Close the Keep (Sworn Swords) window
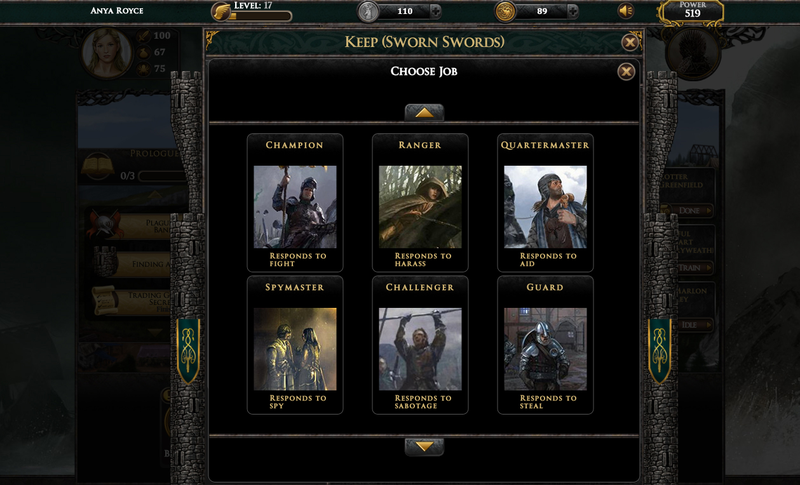 click(630, 42)
